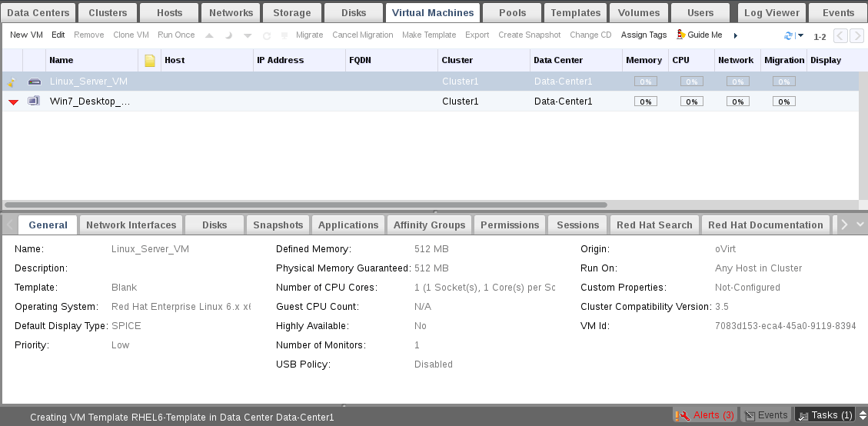Toggle the Events panel in the footer

click(x=766, y=415)
